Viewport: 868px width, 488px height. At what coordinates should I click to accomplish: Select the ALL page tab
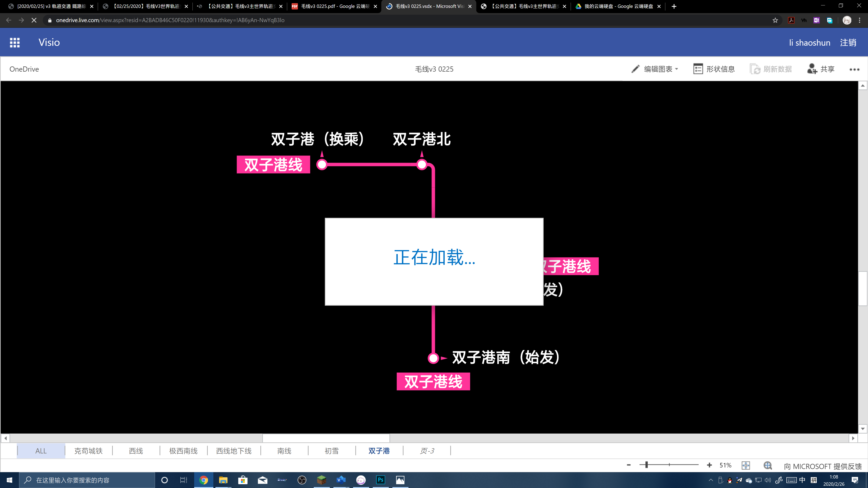[41, 451]
